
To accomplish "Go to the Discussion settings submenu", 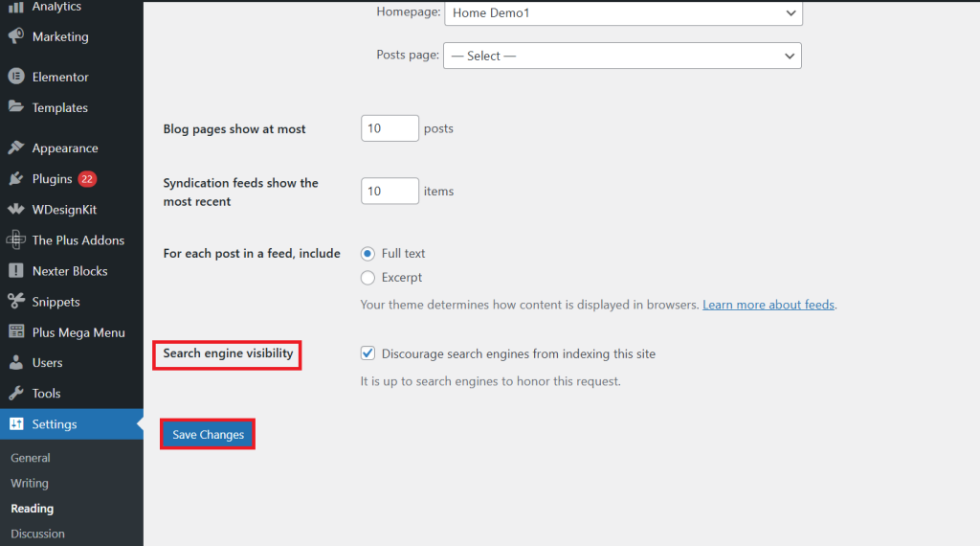I will (x=37, y=534).
